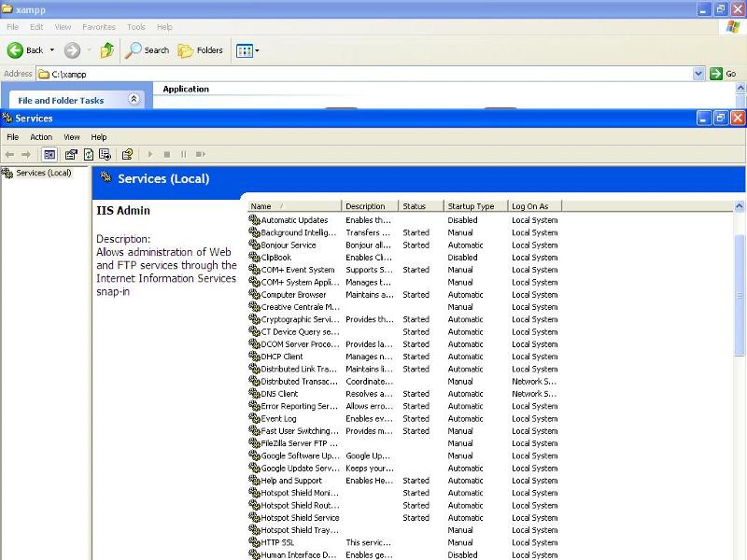Sort by Startup Type column header
The image size is (747, 560).
475,206
